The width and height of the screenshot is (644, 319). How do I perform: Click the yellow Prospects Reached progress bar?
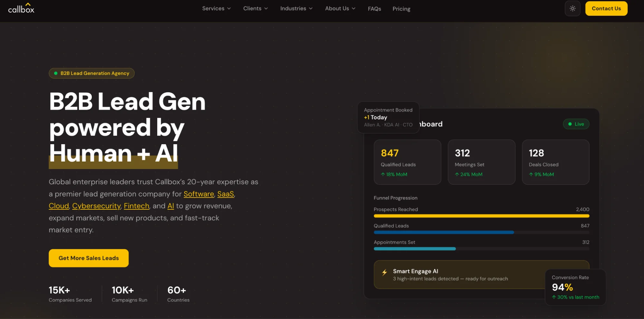[481, 216]
